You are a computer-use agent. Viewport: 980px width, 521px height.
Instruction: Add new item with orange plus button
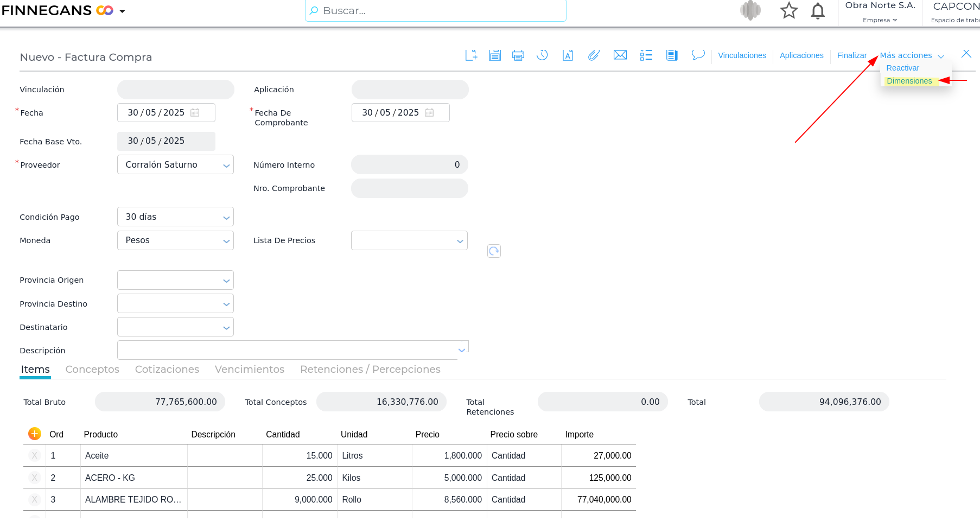click(35, 434)
